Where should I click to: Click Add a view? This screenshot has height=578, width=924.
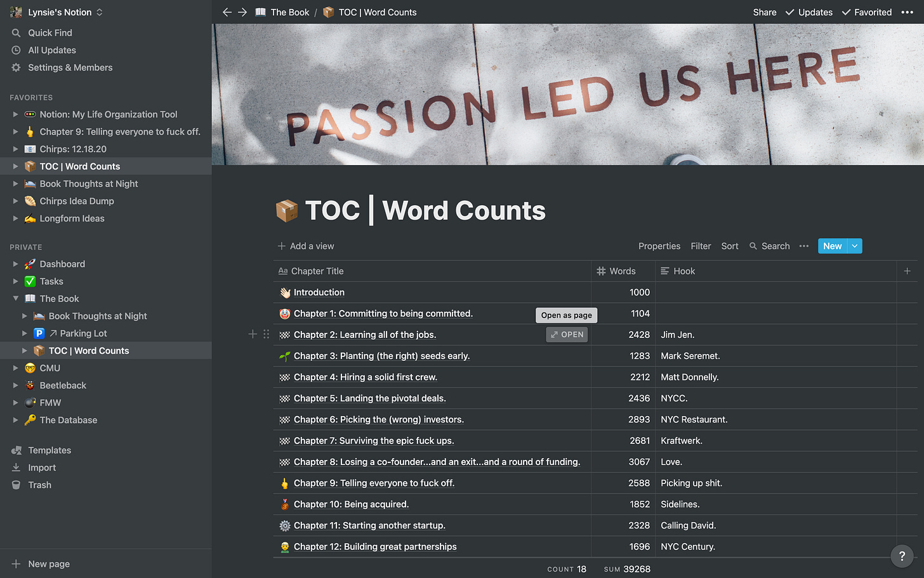coord(306,246)
